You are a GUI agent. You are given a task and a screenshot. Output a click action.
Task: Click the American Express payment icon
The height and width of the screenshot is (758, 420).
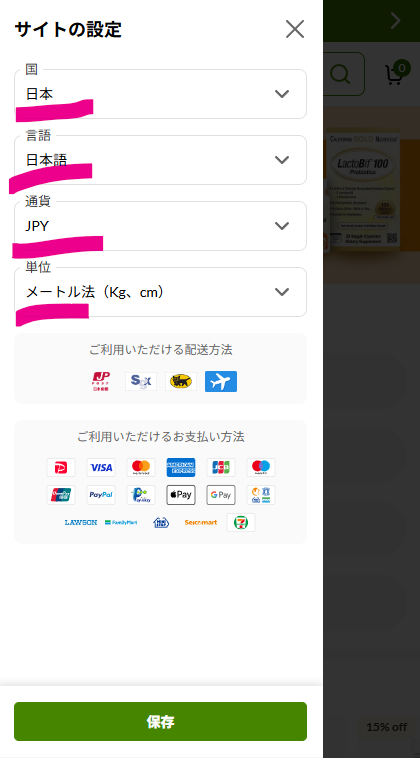pos(181,467)
